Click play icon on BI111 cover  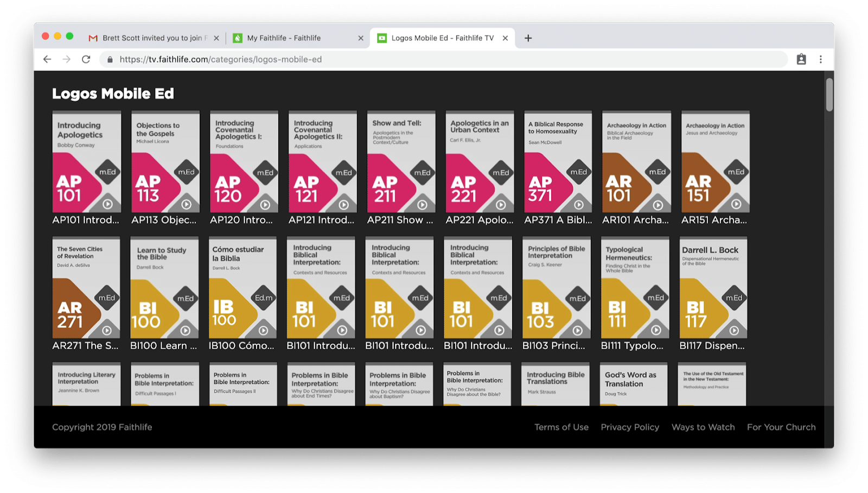656,330
